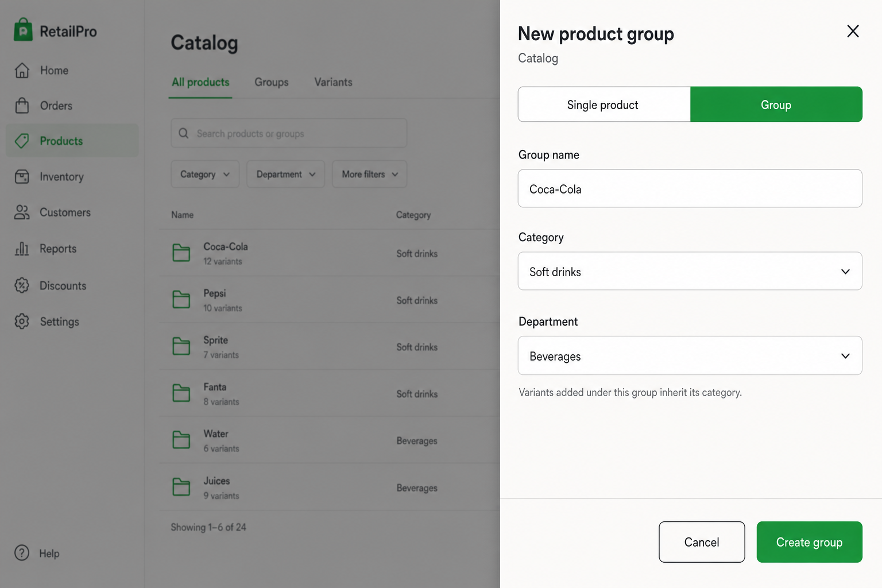Select the Group mode toggle
The image size is (882, 588).
pyautogui.click(x=776, y=105)
